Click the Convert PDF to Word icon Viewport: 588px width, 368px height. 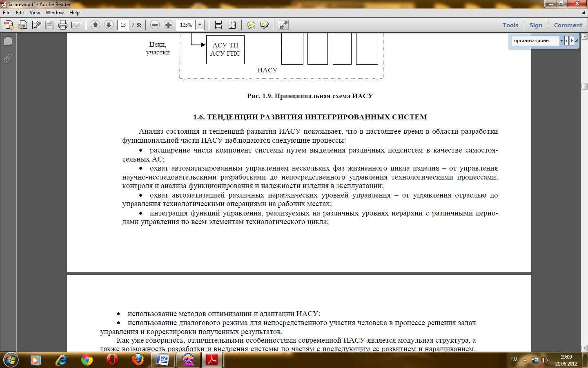tap(22, 25)
